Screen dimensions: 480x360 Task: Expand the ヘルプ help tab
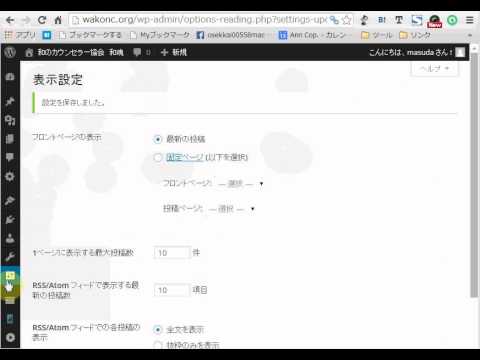click(x=434, y=69)
